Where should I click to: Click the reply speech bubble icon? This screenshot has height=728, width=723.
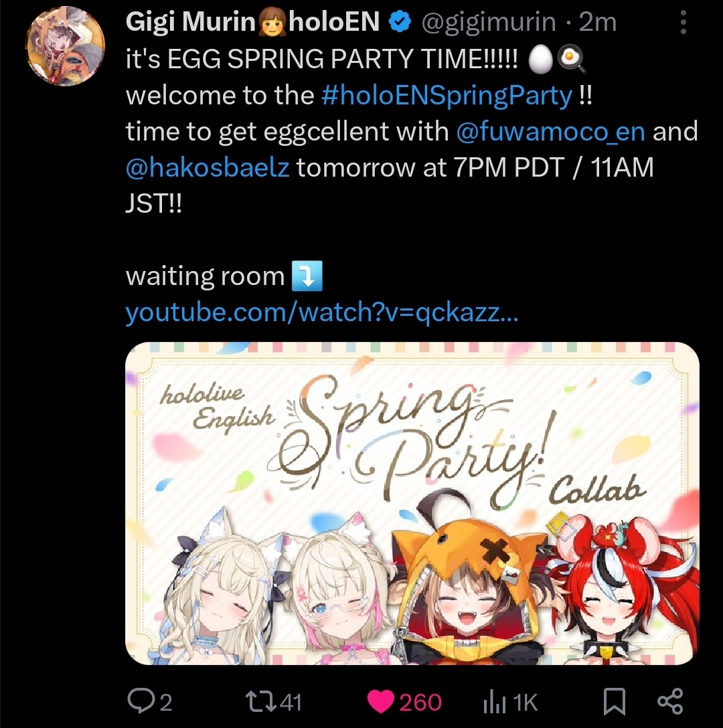tap(138, 701)
